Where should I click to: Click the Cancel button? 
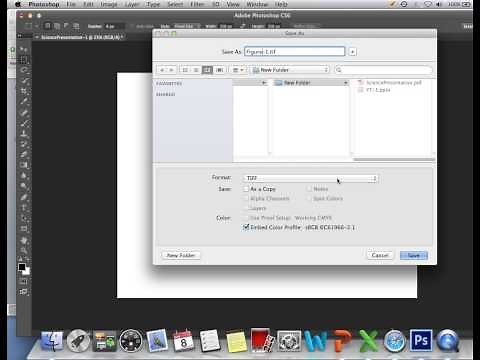[x=380, y=255]
